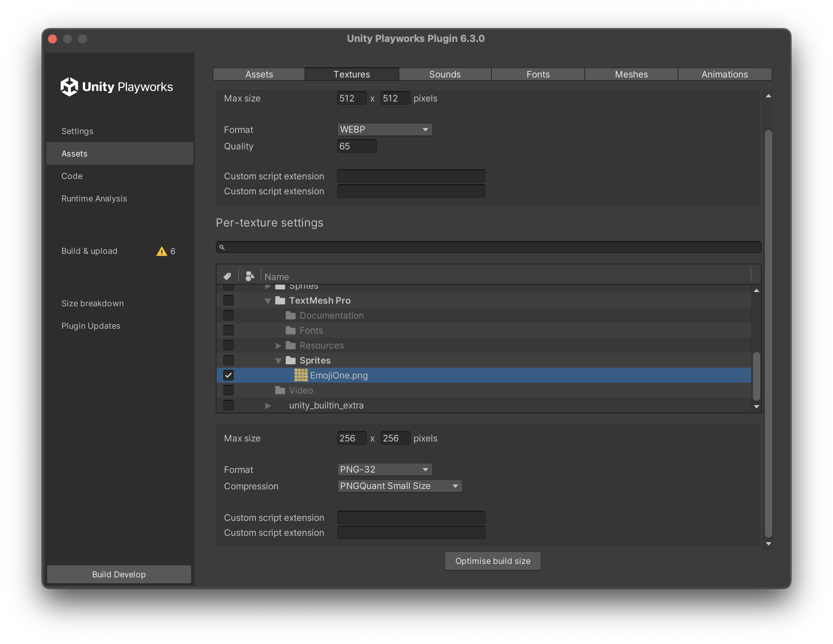The width and height of the screenshot is (833, 644).
Task: Click the 6 warnings count
Action: pos(173,251)
